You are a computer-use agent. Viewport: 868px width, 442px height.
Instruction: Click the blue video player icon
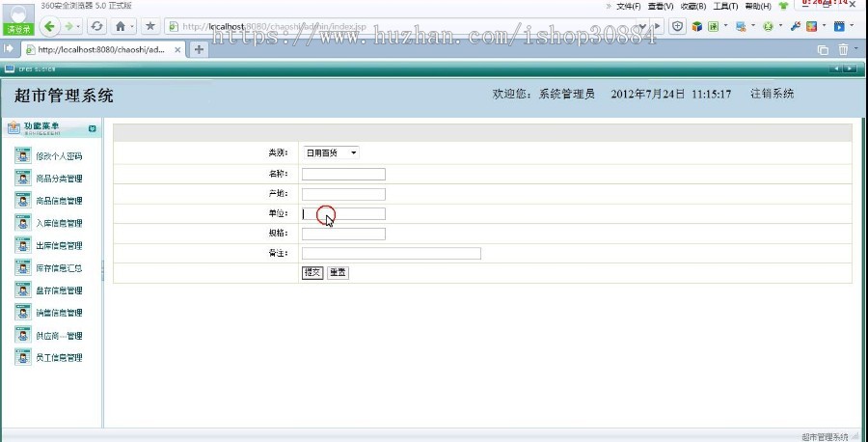tap(840, 26)
